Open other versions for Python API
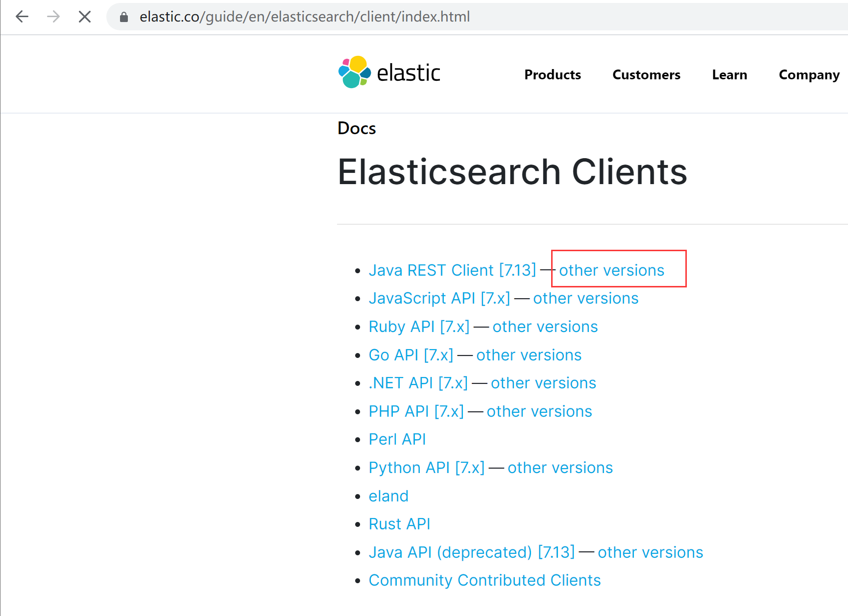The width and height of the screenshot is (848, 616). (560, 468)
